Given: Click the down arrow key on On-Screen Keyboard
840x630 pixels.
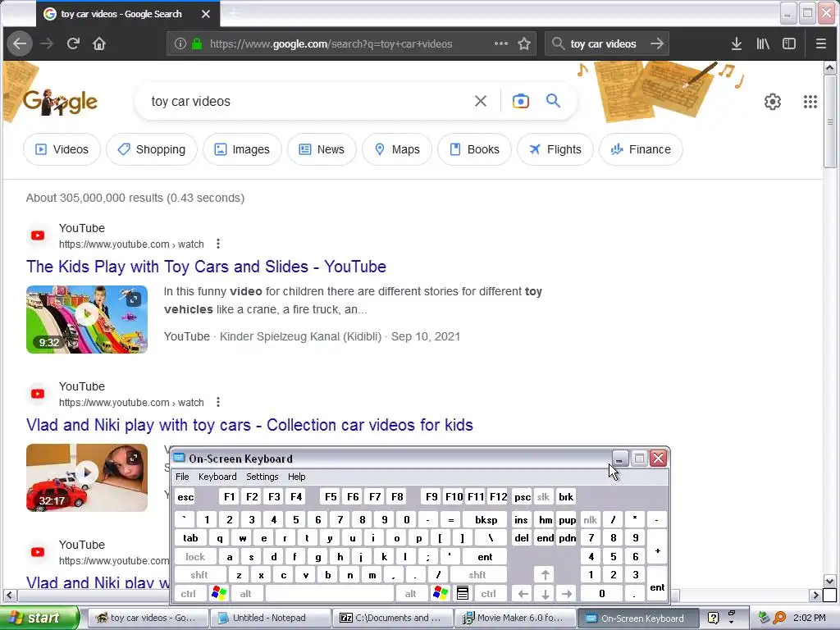Looking at the screenshot, I should click(545, 593).
